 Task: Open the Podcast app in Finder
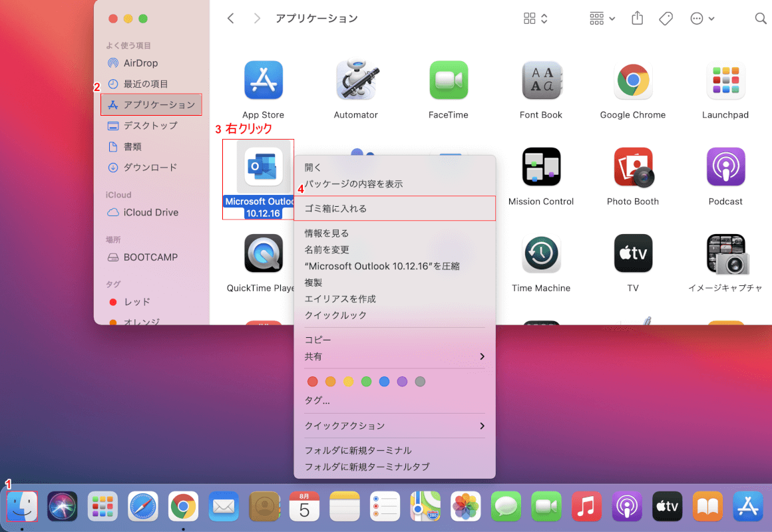click(x=725, y=166)
